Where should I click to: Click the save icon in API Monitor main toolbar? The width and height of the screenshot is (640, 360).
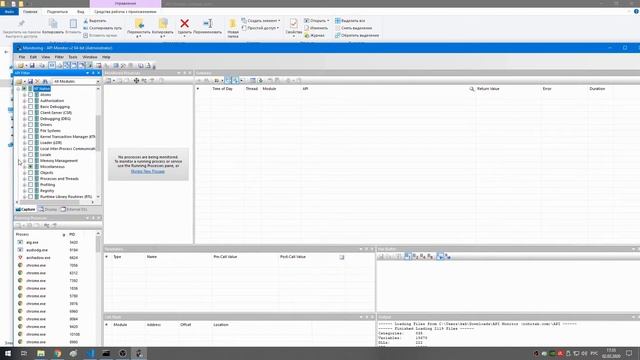[32, 65]
